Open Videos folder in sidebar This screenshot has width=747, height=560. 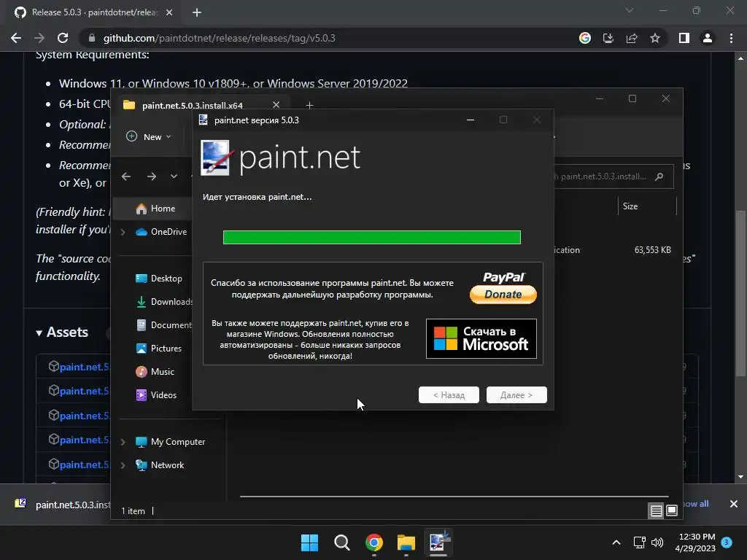click(156, 395)
